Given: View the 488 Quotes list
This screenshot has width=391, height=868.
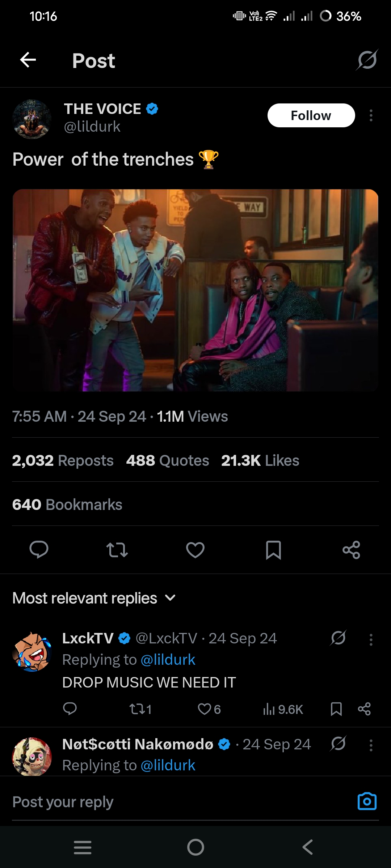Looking at the screenshot, I should coord(168,460).
